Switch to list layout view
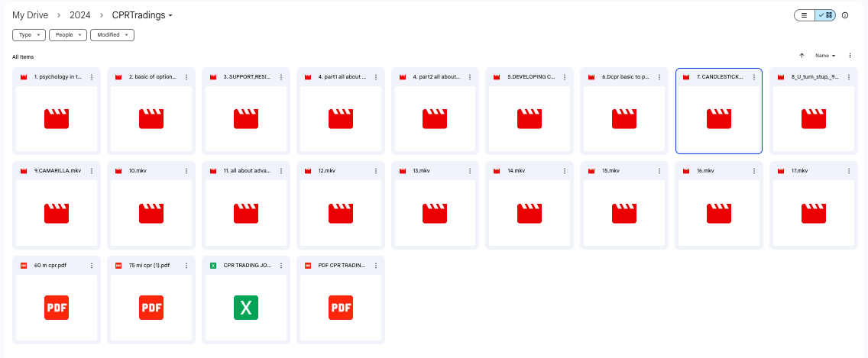The width and height of the screenshot is (868, 358). click(805, 15)
